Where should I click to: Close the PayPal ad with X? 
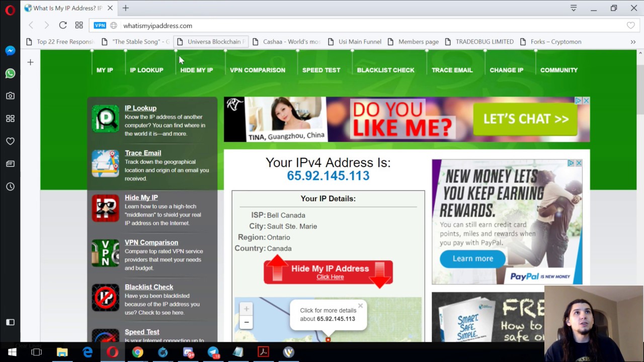[579, 163]
